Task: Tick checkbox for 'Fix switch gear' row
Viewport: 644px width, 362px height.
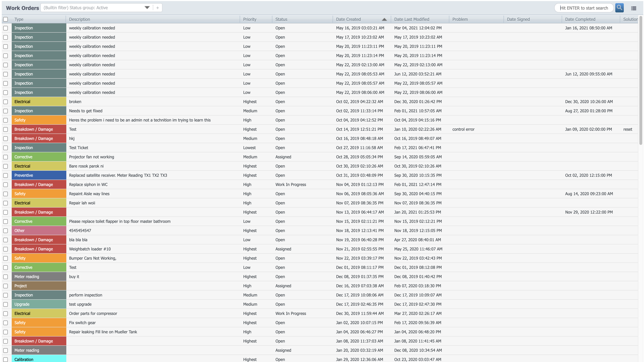Action: click(x=5, y=323)
